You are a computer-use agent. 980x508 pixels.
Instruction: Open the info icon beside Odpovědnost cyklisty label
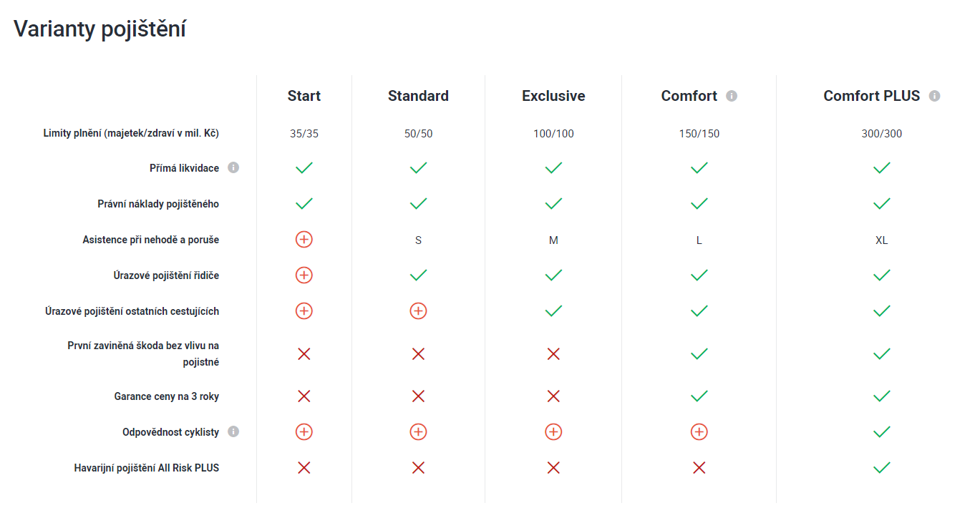click(233, 431)
